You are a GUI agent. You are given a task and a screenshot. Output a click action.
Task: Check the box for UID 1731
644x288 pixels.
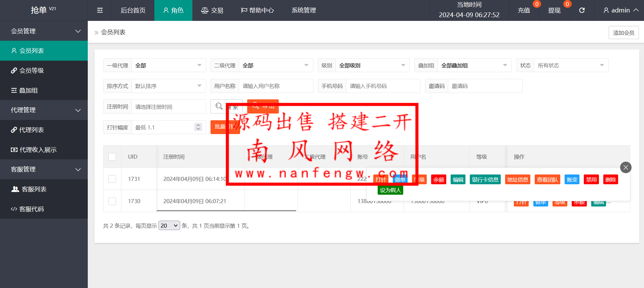[112, 179]
